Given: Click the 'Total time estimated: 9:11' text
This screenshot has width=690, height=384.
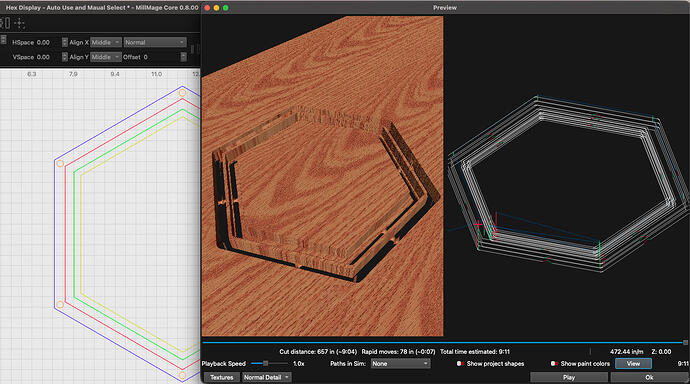Looking at the screenshot, I should [x=475, y=352].
